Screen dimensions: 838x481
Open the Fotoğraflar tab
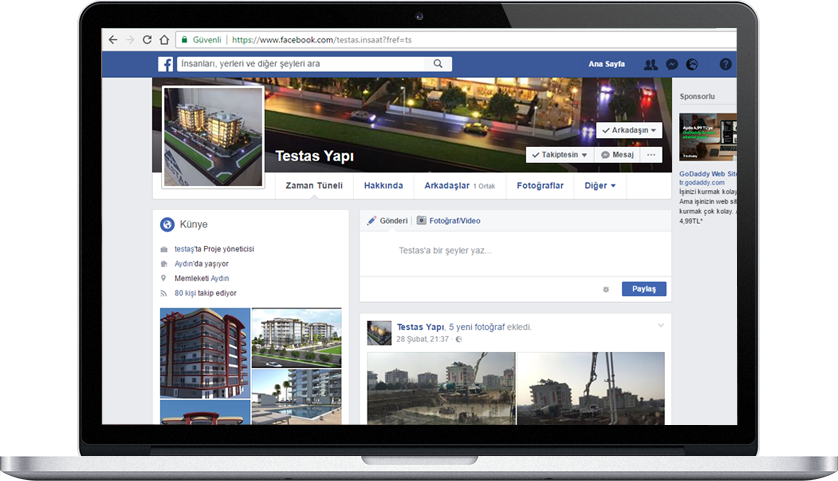click(x=540, y=186)
